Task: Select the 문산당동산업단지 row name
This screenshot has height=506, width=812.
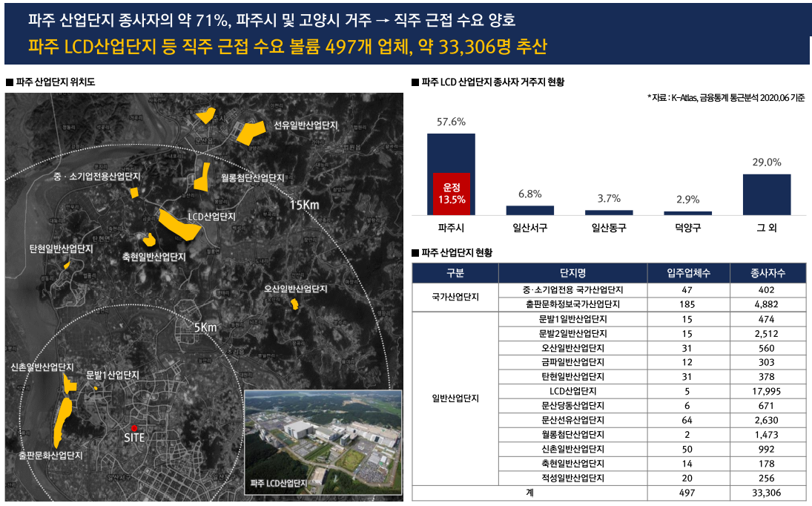Action: tap(572, 406)
